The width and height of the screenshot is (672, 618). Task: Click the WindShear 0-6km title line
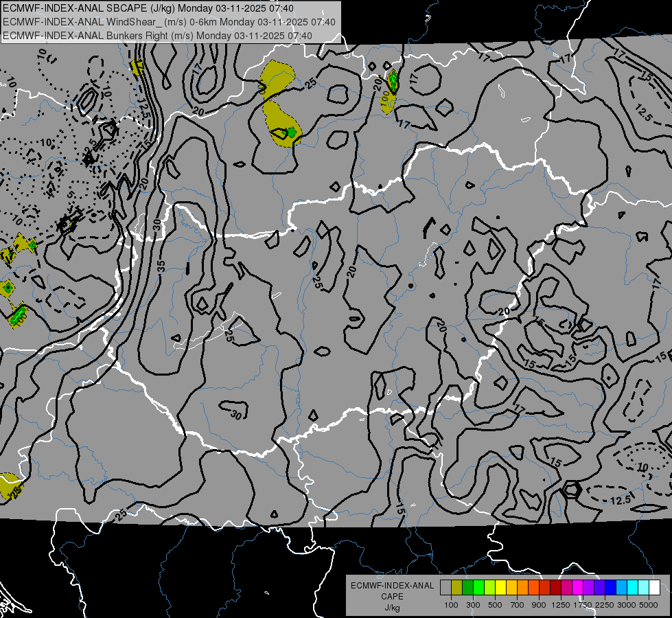170,22
